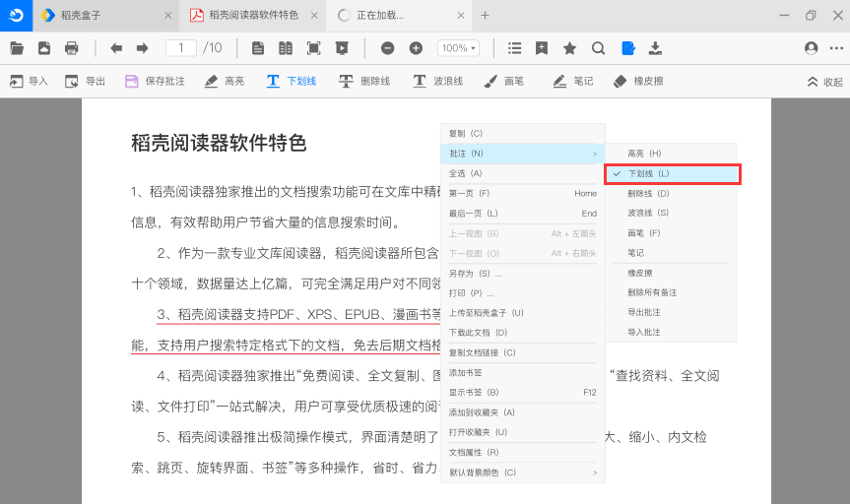850x504 pixels.
Task: Zoom in with the plus icon
Action: (416, 48)
